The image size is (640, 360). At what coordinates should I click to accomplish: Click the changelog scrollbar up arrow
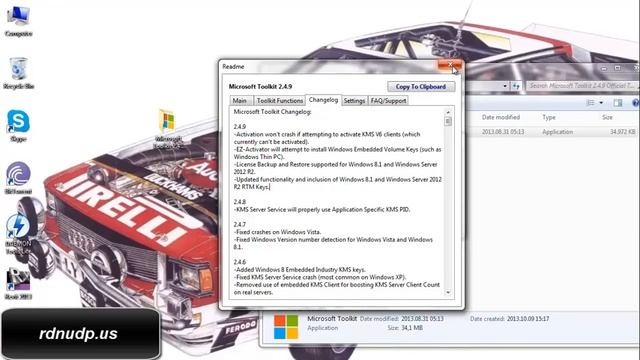point(448,112)
